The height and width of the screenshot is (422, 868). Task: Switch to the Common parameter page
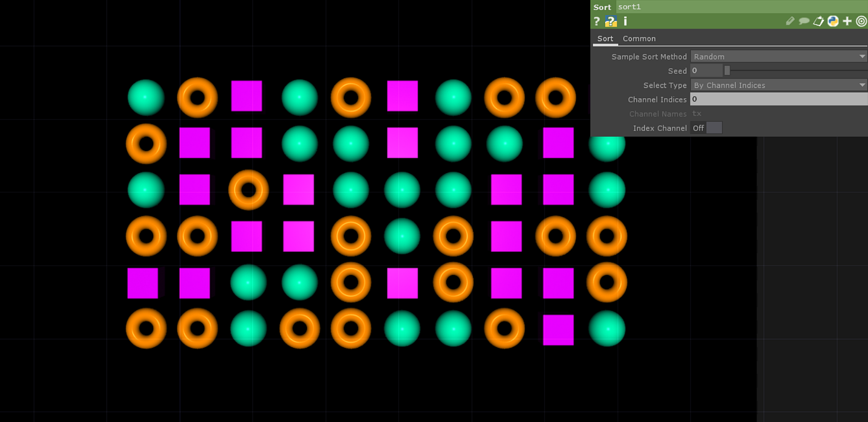click(x=639, y=38)
